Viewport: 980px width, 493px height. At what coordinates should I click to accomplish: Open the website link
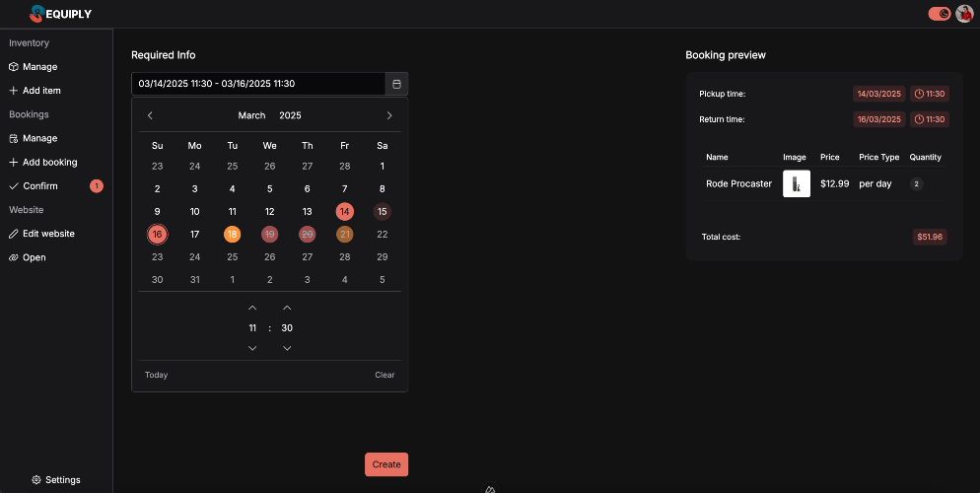point(27,257)
